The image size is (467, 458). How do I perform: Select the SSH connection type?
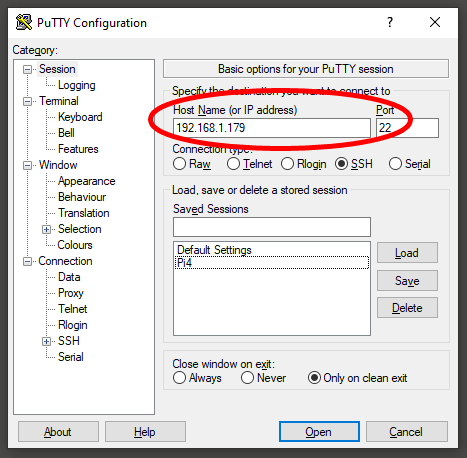[341, 164]
